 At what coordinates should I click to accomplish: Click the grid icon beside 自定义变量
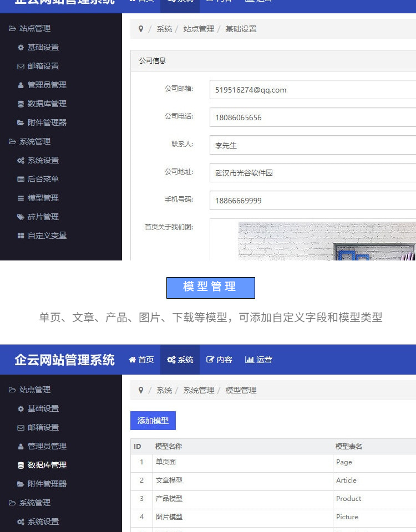pyautogui.click(x=21, y=236)
